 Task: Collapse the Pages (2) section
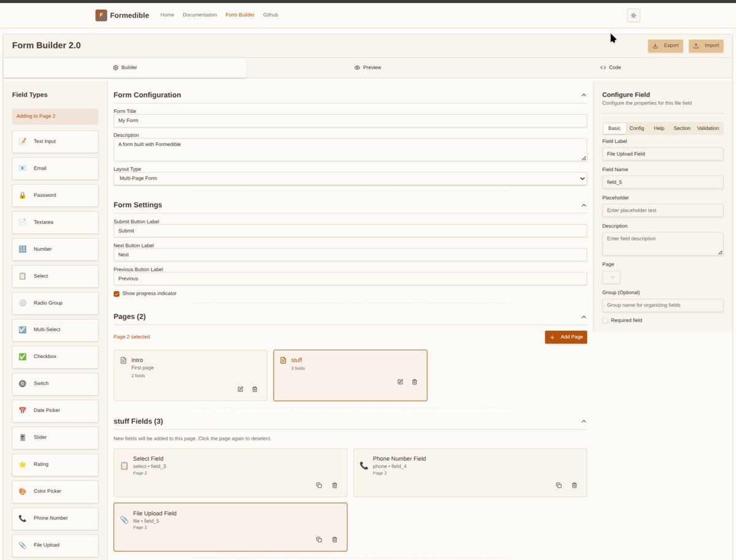(583, 316)
